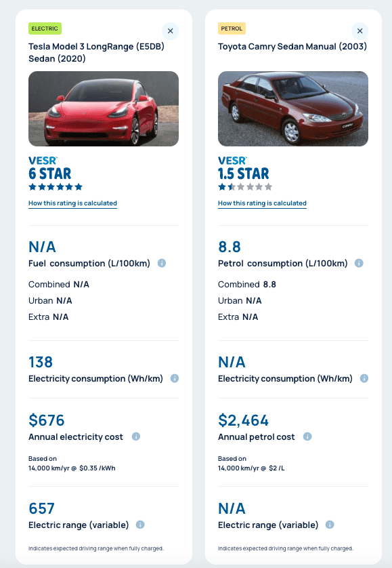Select the red Tesla Model 3 photo
Screen dimensions: 392x568
tap(104, 108)
